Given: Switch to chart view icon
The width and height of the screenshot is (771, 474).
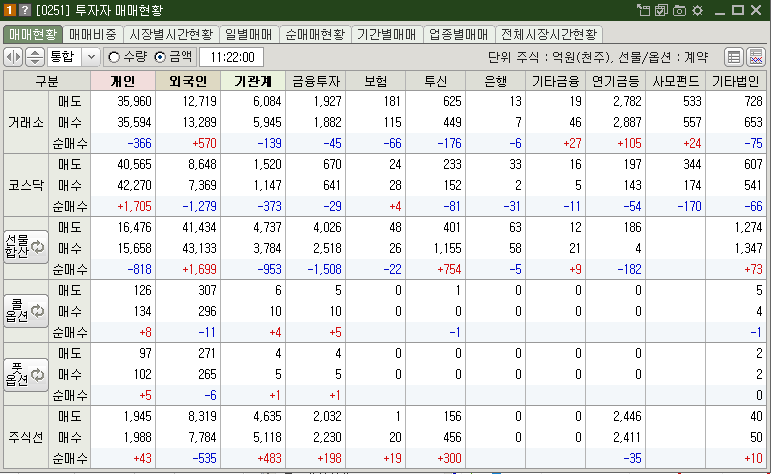Looking at the screenshot, I should [756, 57].
